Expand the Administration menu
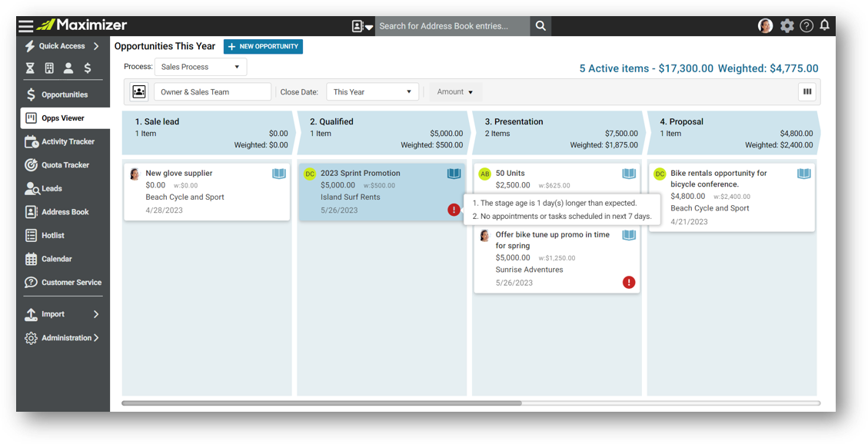The height and width of the screenshot is (444, 868). [x=62, y=338]
